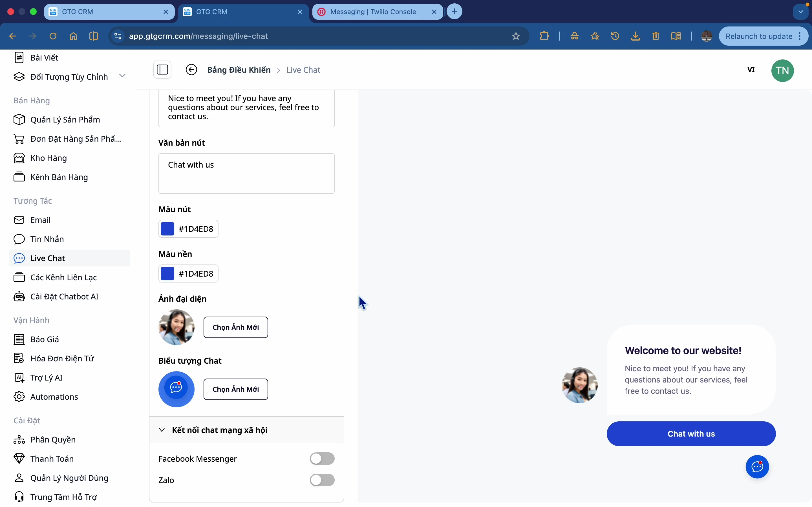Collapse the sidebar panel toggle
The height and width of the screenshot is (507, 812).
162,69
